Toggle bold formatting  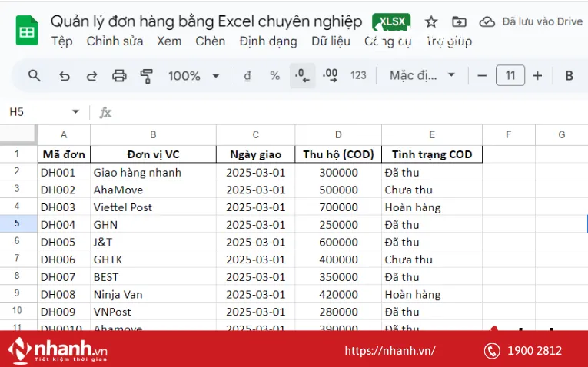569,75
